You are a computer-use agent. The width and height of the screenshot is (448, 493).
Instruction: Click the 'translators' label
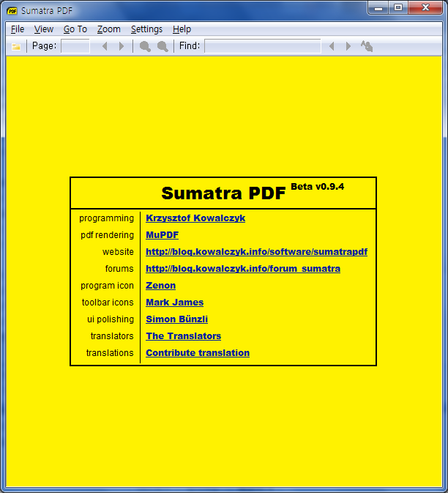point(112,336)
